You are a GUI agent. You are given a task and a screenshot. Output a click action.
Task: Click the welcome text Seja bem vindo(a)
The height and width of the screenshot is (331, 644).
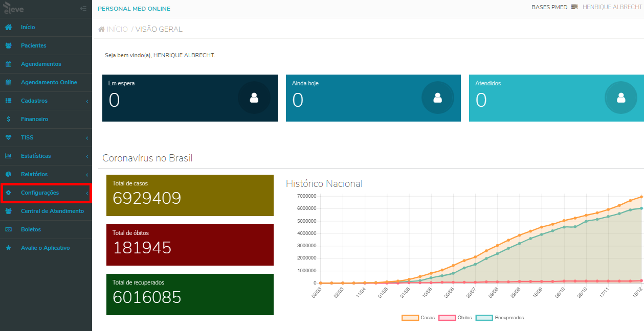(160, 55)
